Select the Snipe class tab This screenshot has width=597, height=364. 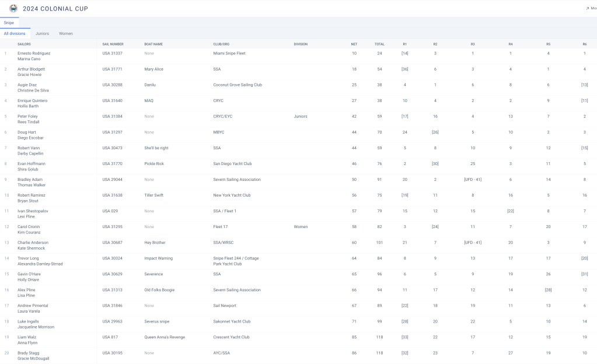click(9, 23)
